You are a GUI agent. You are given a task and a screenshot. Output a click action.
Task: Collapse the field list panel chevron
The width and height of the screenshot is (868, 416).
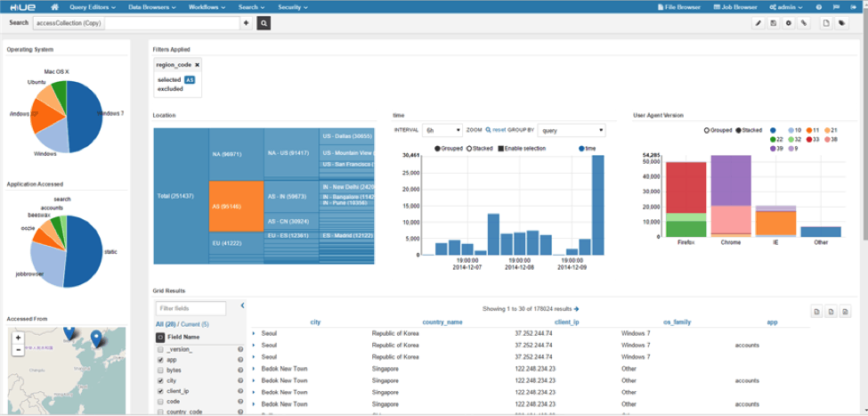243,306
